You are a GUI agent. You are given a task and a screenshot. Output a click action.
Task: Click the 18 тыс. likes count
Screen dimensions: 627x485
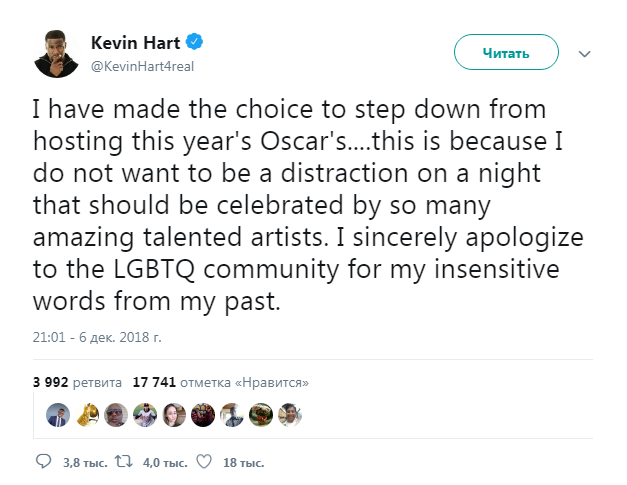[243, 463]
